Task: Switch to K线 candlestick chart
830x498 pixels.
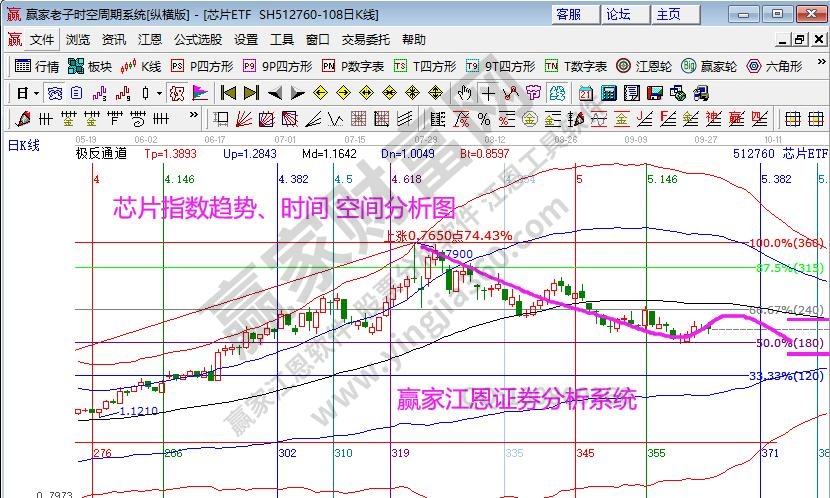Action: click(x=141, y=66)
